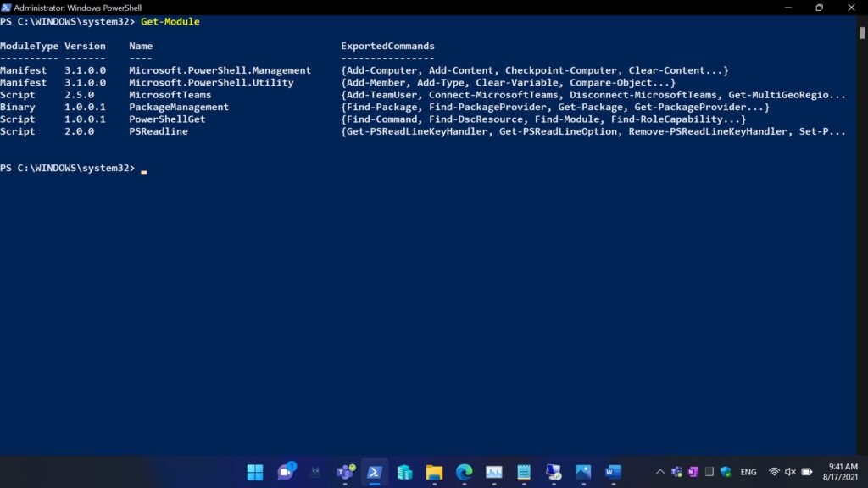The width and height of the screenshot is (868, 488).
Task: Open the Notepad-style app on the taskbar
Action: tap(524, 472)
